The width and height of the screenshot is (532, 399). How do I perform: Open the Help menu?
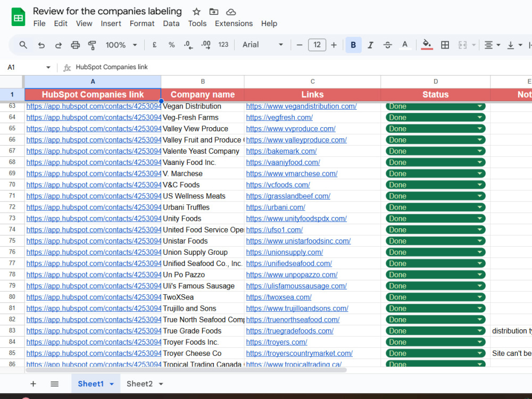[269, 23]
